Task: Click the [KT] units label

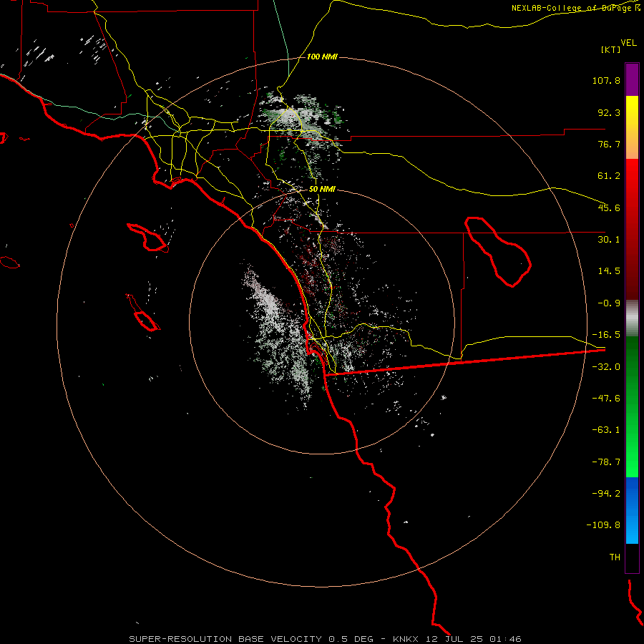Action: [610, 49]
